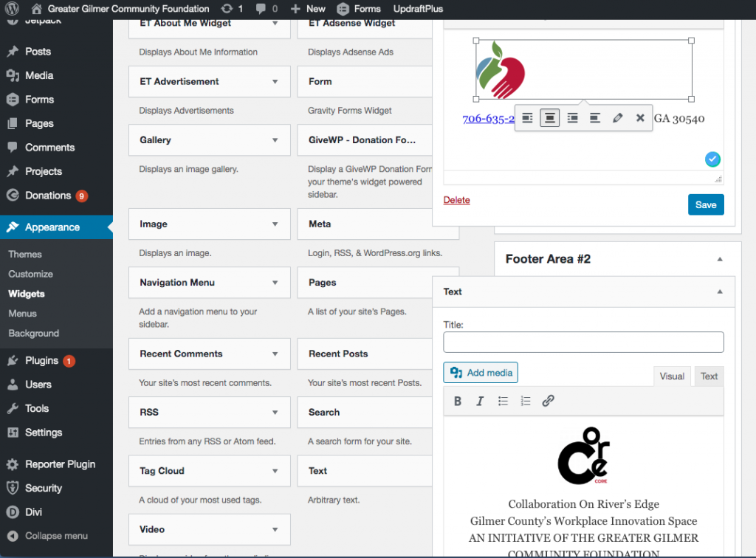Switch to the Text editor tab
The width and height of the screenshot is (756, 558).
(709, 376)
